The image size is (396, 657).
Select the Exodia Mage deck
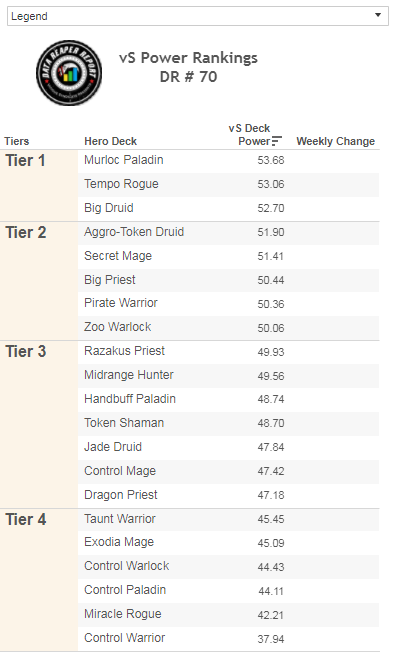pyautogui.click(x=119, y=542)
